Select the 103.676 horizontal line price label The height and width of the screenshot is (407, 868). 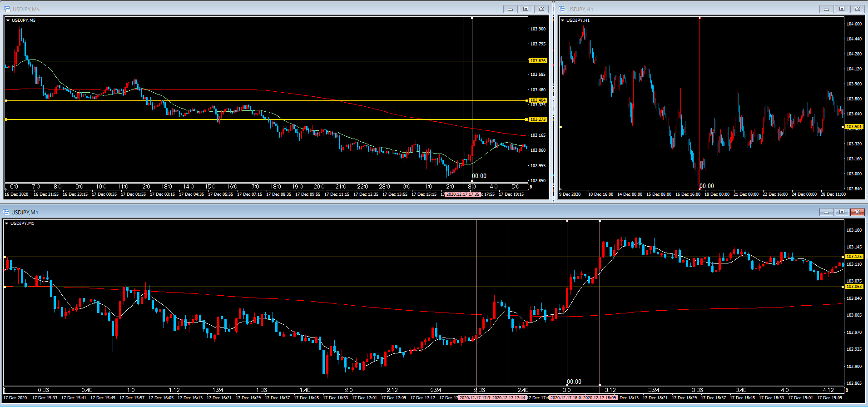[538, 61]
